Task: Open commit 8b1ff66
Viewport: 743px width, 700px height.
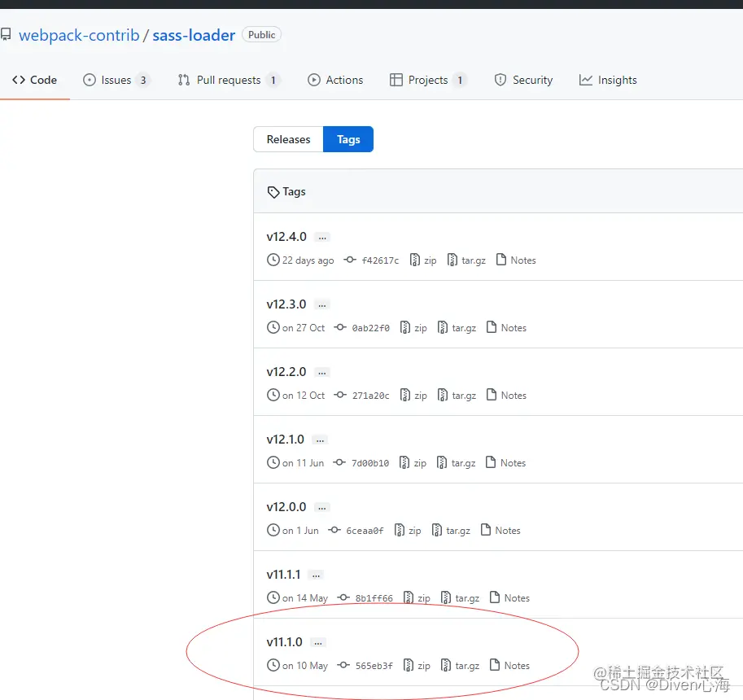Action: [x=365, y=598]
